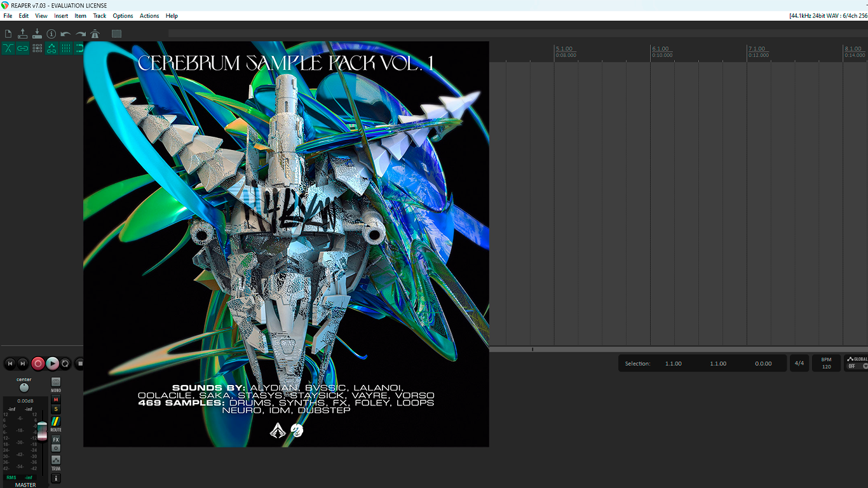Open the Options menu
This screenshot has height=488, width=868.
point(123,16)
